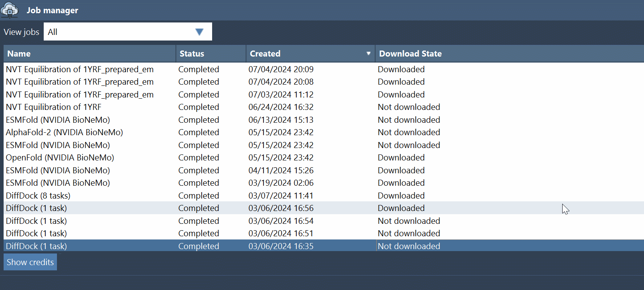Select ESMFold job created 03/19/2024 02:06
The height and width of the screenshot is (290, 644).
tap(58, 183)
